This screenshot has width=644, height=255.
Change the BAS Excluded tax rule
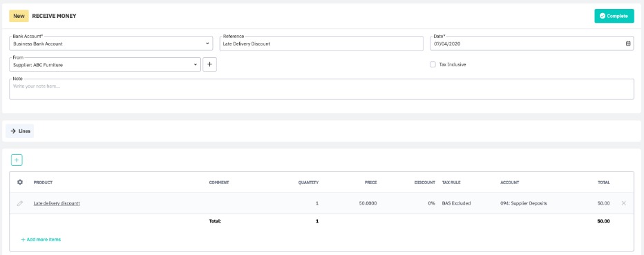pyautogui.click(x=456, y=203)
